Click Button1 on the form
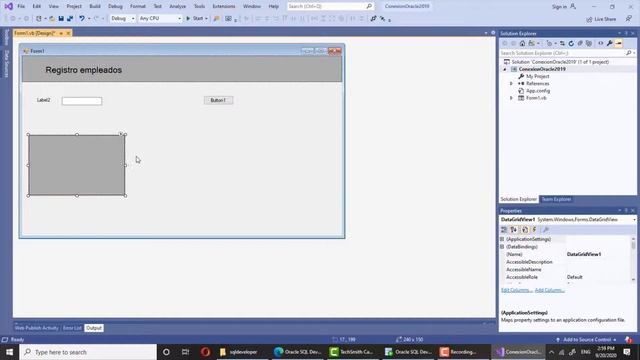The width and height of the screenshot is (640, 360). coord(218,100)
